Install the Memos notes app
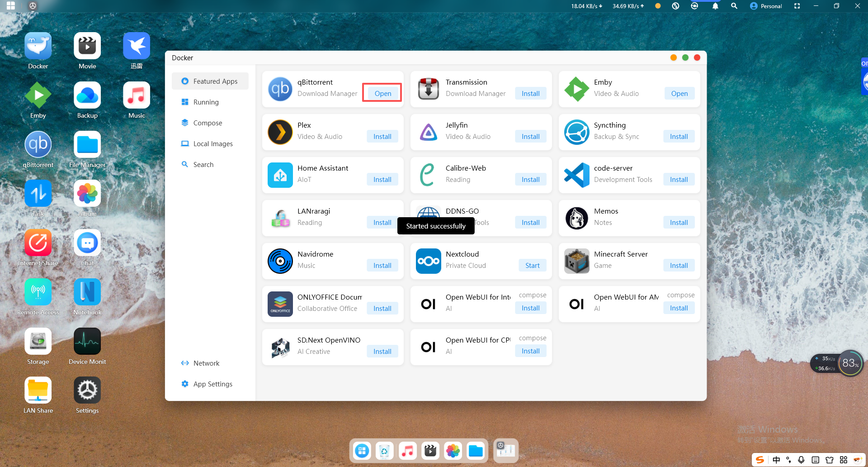 (x=679, y=223)
